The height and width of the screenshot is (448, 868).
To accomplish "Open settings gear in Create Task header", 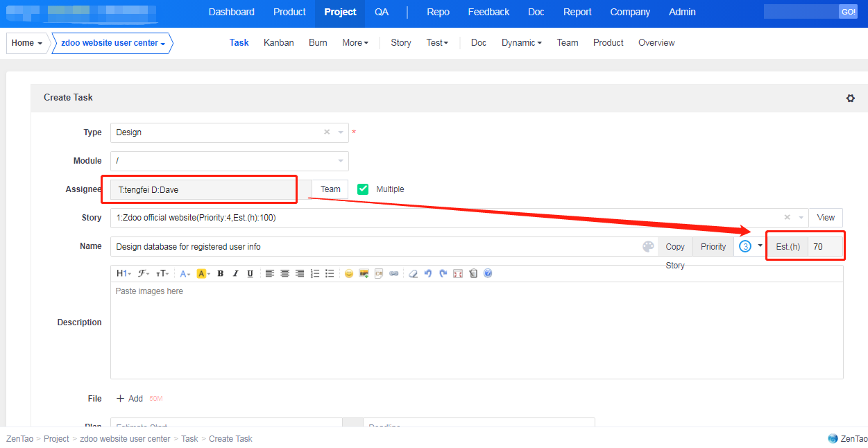I will coord(850,98).
